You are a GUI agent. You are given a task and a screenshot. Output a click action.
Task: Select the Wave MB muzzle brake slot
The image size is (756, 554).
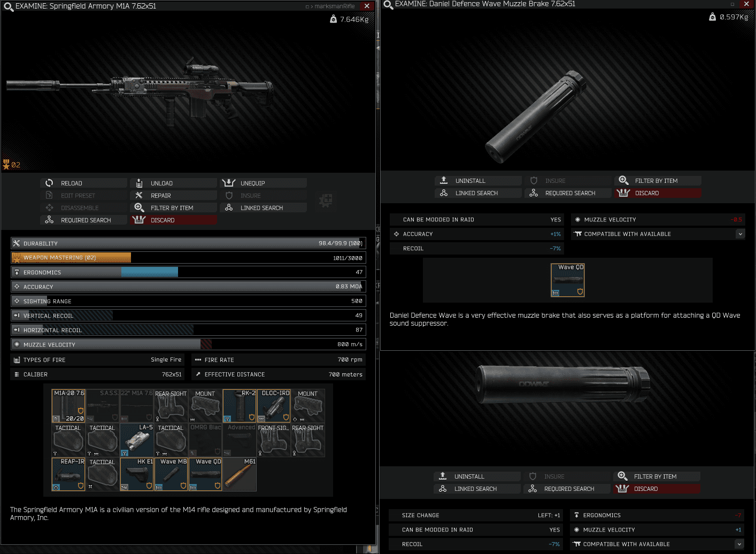coord(171,474)
